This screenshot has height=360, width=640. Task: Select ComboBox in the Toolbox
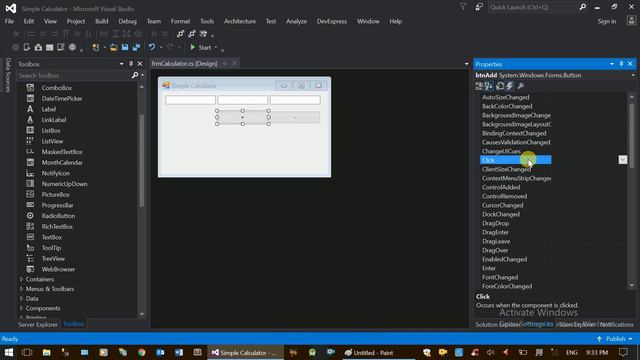57,88
